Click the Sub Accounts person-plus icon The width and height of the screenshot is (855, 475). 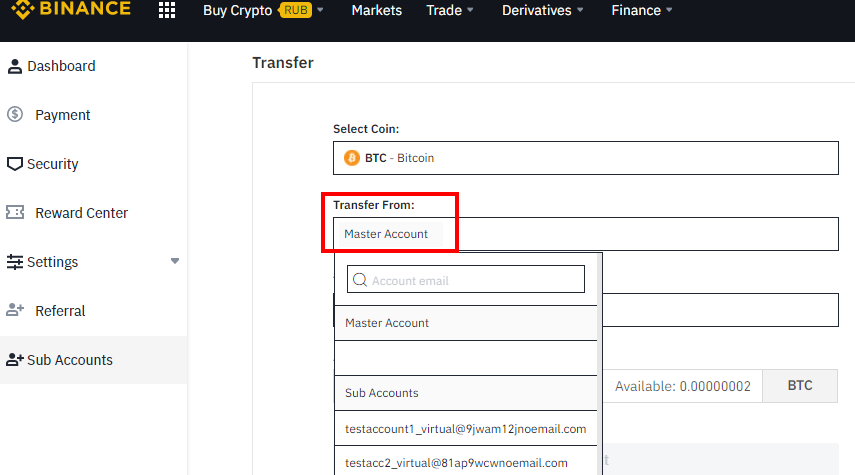pos(15,359)
